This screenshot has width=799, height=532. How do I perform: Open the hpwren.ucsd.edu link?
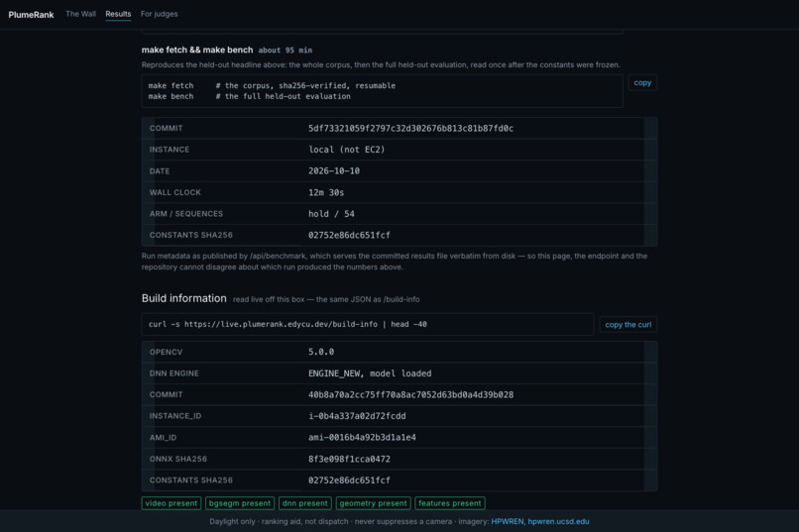click(x=558, y=521)
